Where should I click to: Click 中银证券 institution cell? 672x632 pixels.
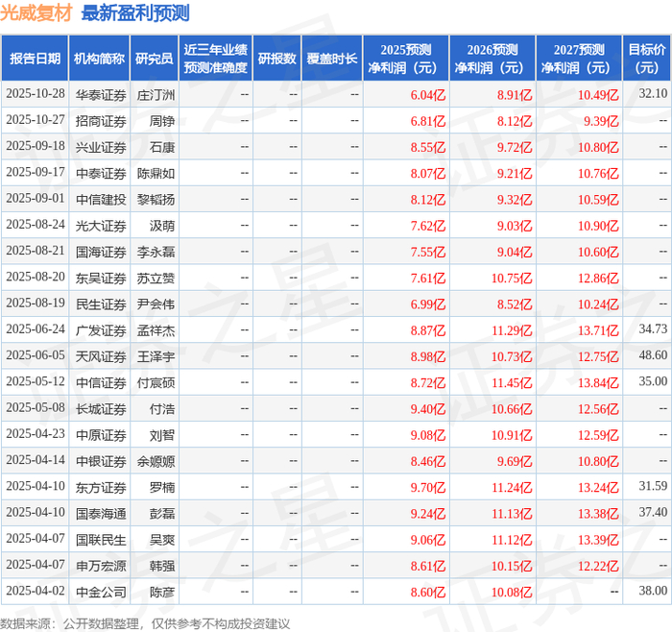pyautogui.click(x=101, y=461)
